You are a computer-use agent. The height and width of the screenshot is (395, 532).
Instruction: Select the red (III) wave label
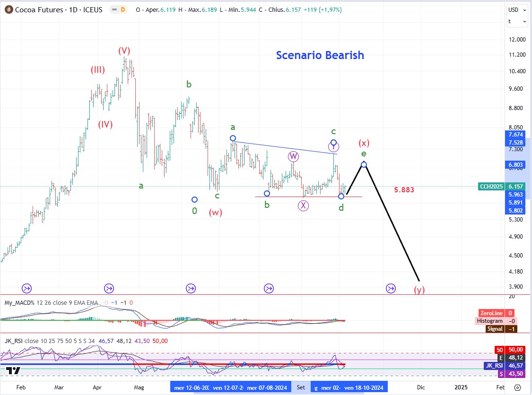pyautogui.click(x=98, y=70)
